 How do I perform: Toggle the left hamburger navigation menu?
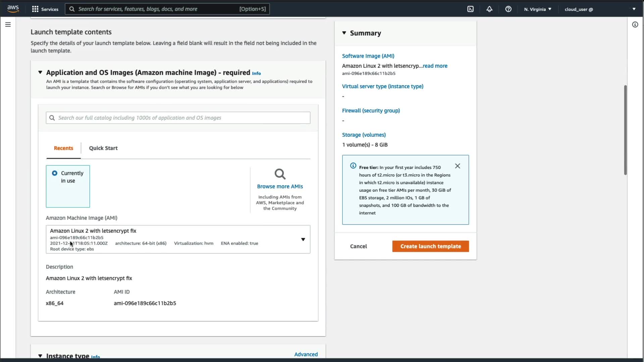[x=8, y=24]
